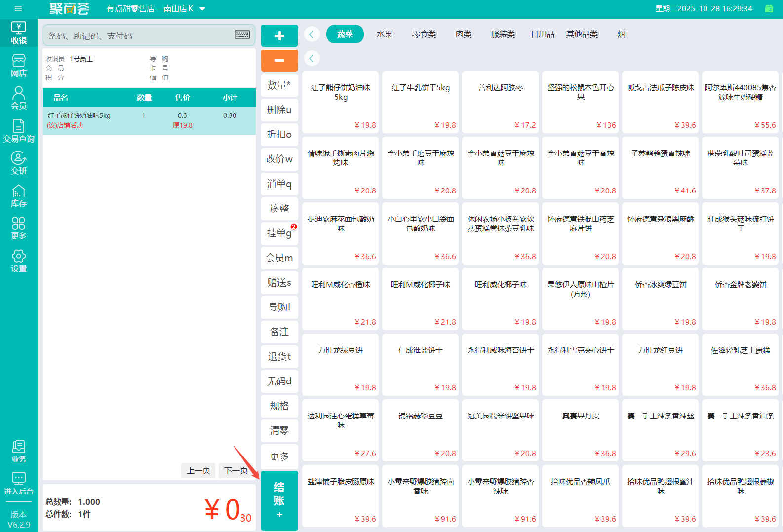Add product 怀府德意杂粮黑麻酥
783x532 pixels.
point(661,233)
